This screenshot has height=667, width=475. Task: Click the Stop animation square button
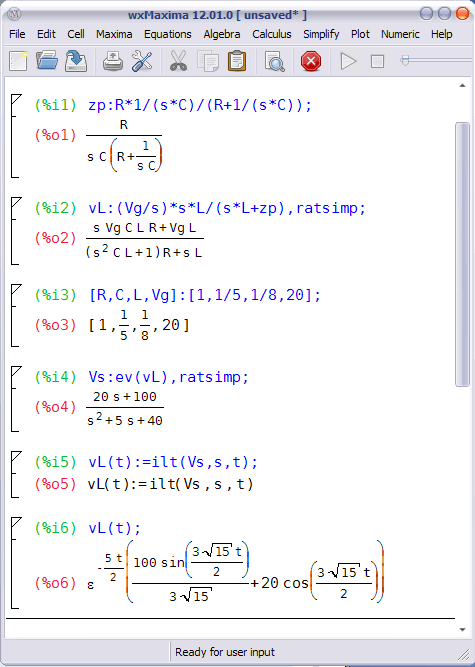pyautogui.click(x=377, y=61)
